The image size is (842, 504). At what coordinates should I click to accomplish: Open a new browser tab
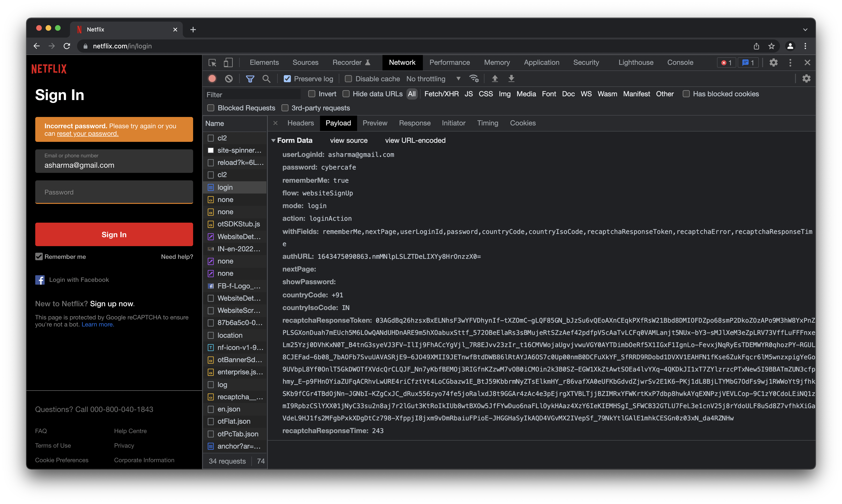tap(193, 30)
